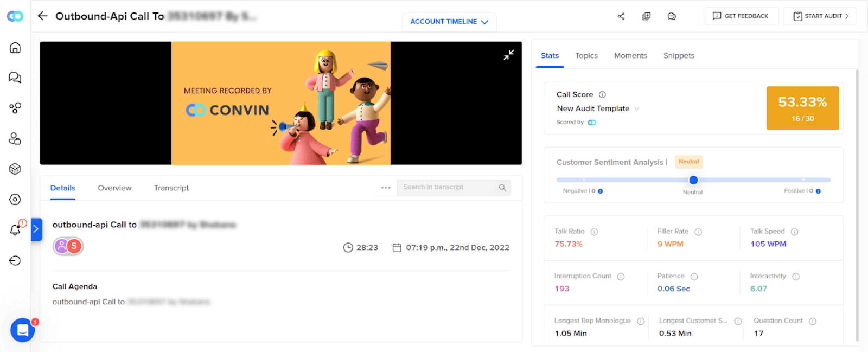Click Longest Customer S... info icon
Screen dimensions: 868x352
[738, 321]
